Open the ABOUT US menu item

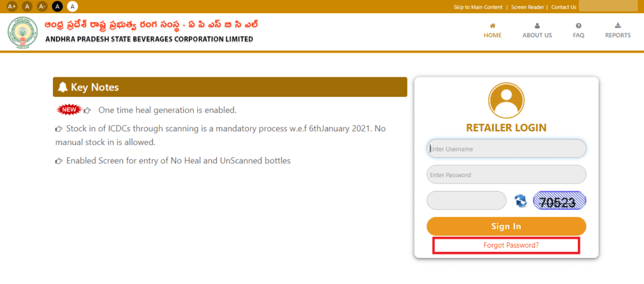click(537, 31)
